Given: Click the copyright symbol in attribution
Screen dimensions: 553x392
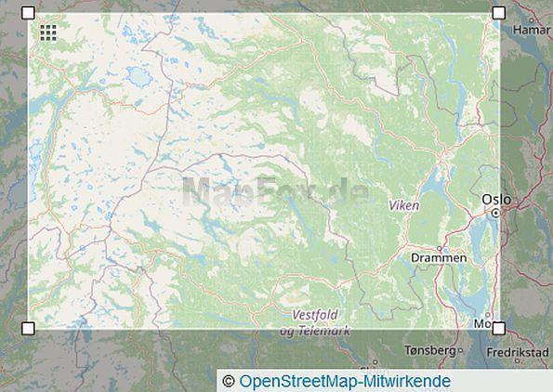Looking at the screenshot, I should (x=229, y=382).
